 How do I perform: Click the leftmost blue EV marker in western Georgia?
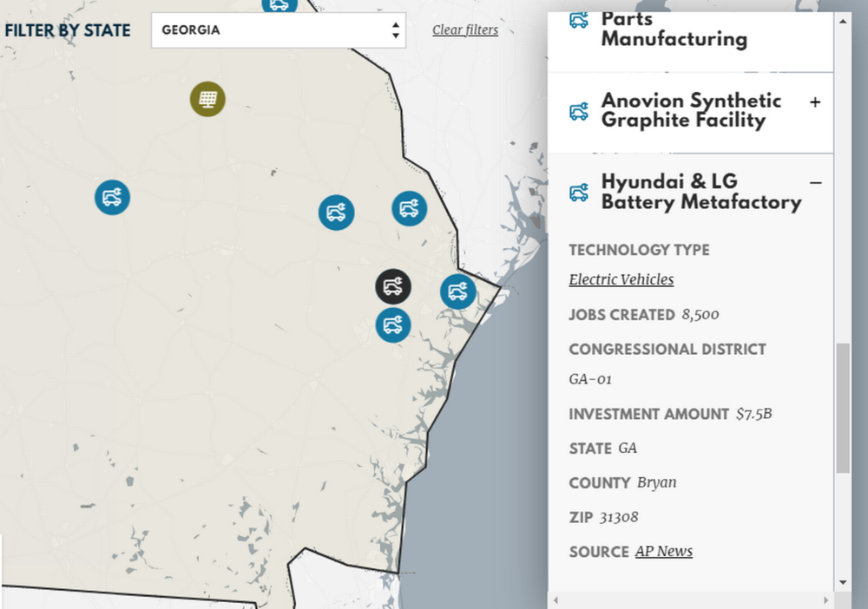112,198
